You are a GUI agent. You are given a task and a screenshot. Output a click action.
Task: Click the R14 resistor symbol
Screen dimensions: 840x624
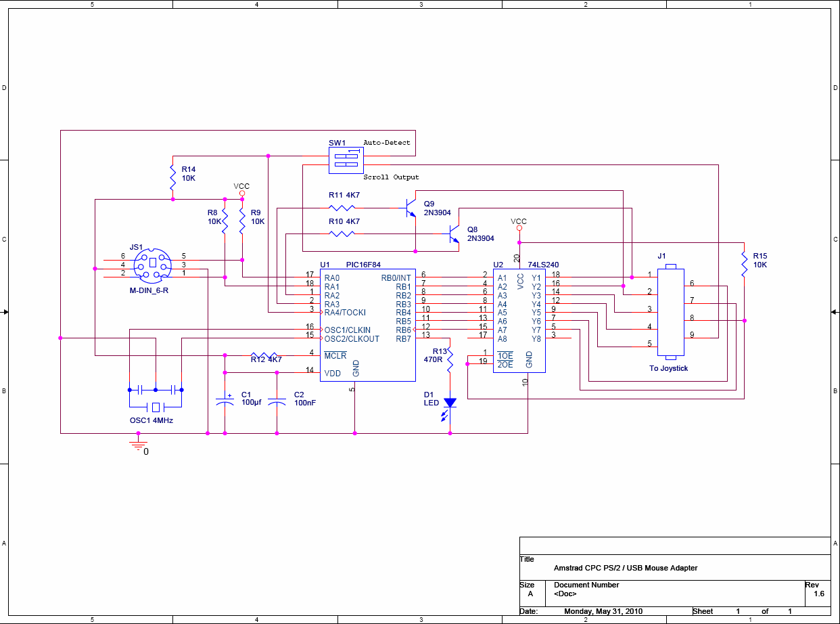click(x=172, y=177)
